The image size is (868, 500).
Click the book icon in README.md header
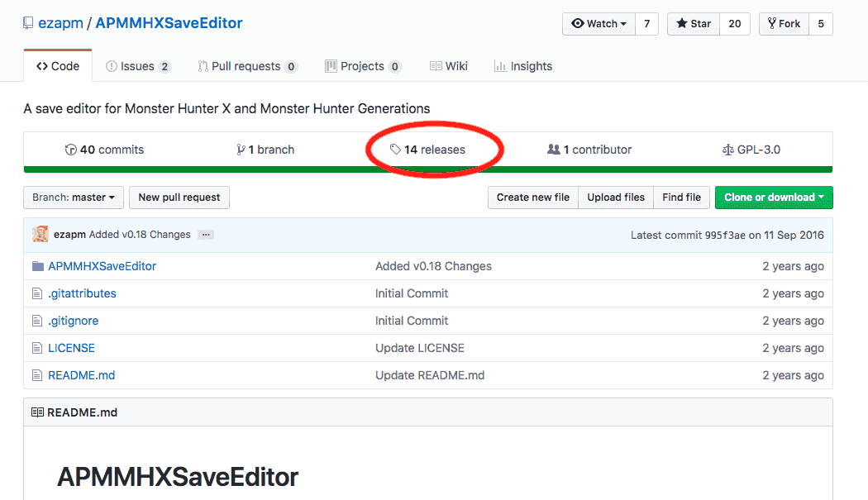click(38, 412)
